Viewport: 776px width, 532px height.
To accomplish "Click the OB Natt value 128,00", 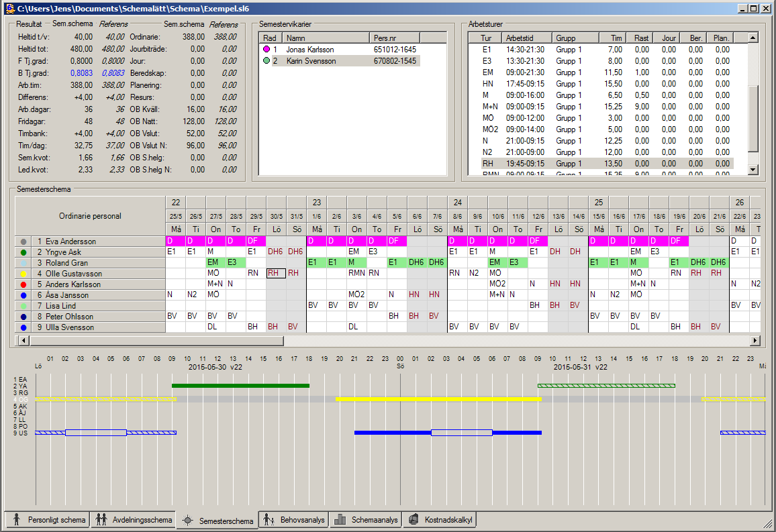I will coord(193,121).
